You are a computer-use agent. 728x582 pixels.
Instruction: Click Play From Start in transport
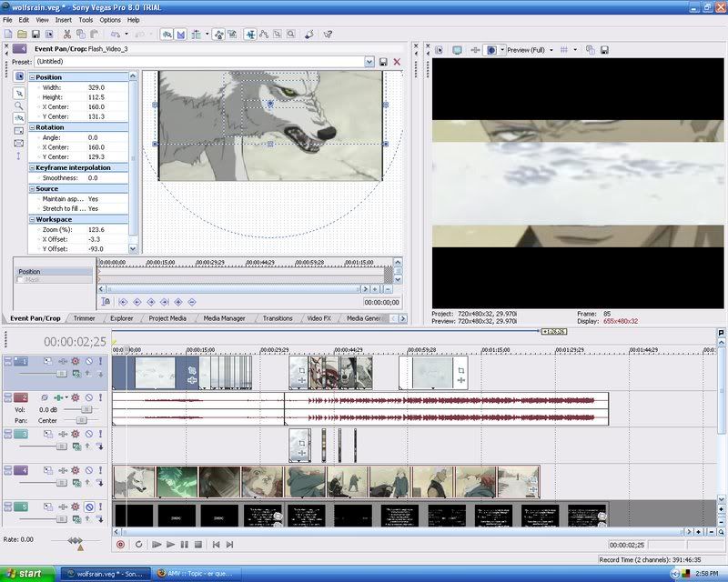157,545
